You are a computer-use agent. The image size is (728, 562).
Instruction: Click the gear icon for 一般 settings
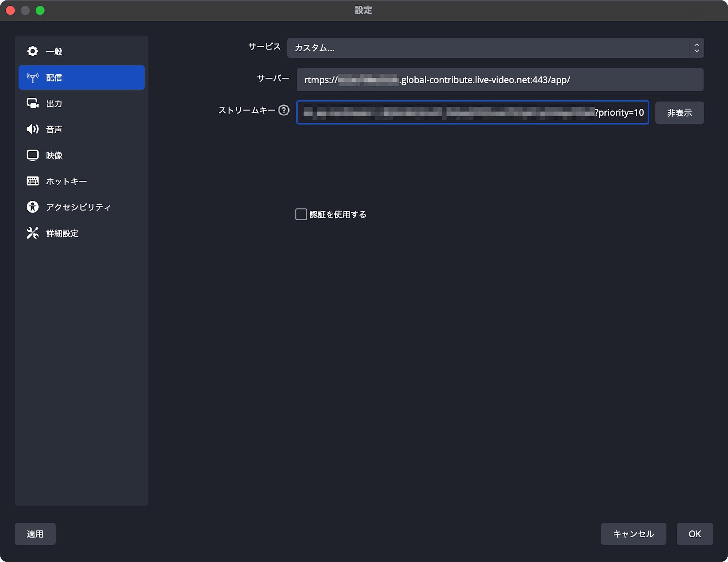[32, 51]
